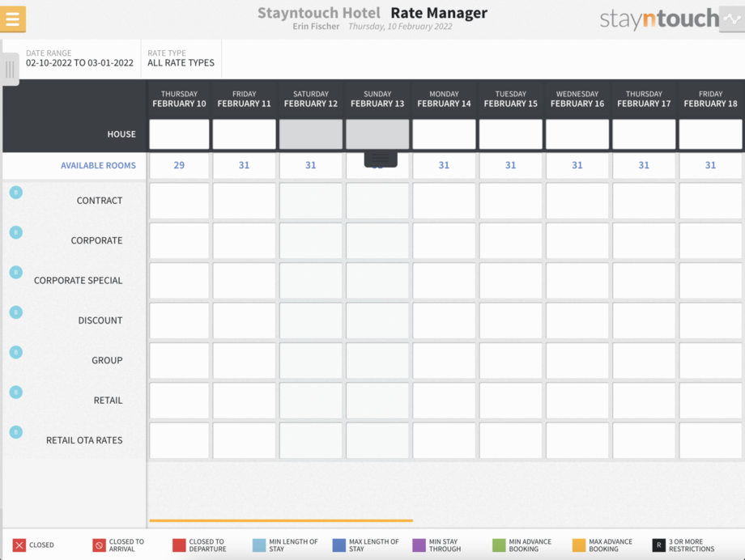This screenshot has width=745, height=560.
Task: Click the Available Rooms label
Action: (x=98, y=165)
